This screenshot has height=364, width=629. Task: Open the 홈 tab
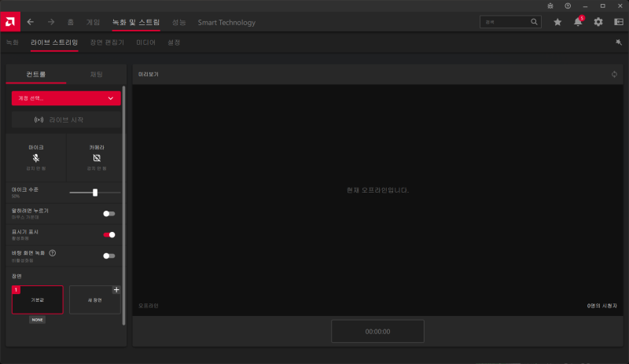tap(71, 23)
